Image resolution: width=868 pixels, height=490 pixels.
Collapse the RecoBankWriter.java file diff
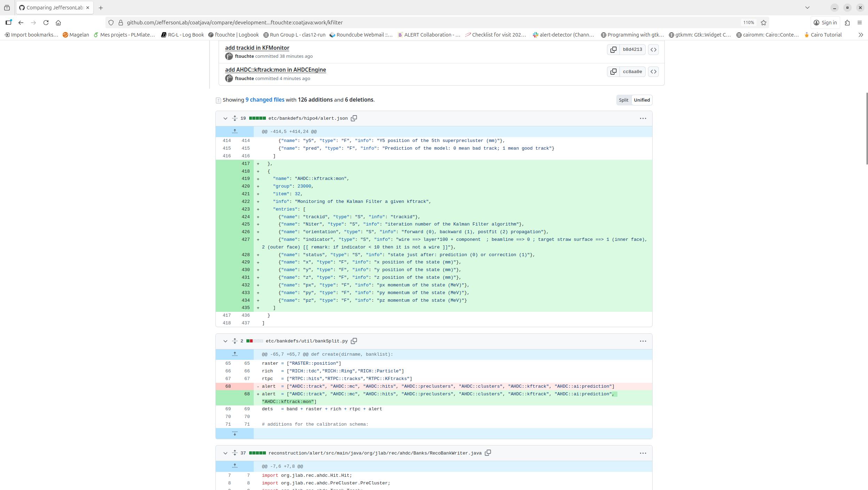[225, 453]
